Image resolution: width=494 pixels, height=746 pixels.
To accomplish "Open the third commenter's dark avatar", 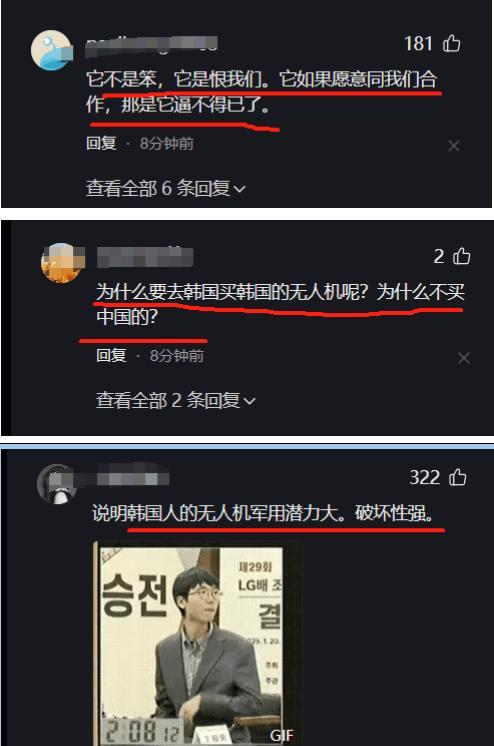I will pos(57,484).
